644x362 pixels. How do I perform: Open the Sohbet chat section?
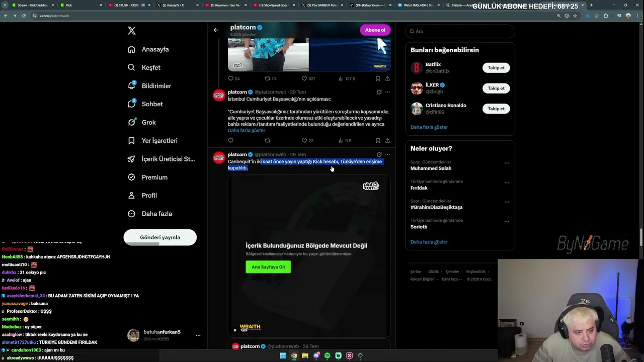[145, 104]
